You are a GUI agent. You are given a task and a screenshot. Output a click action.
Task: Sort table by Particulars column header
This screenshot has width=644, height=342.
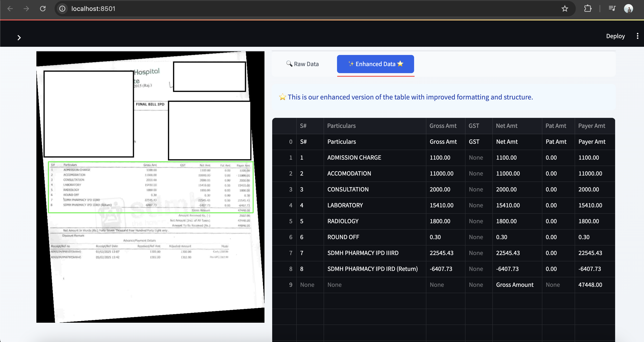pyautogui.click(x=341, y=126)
